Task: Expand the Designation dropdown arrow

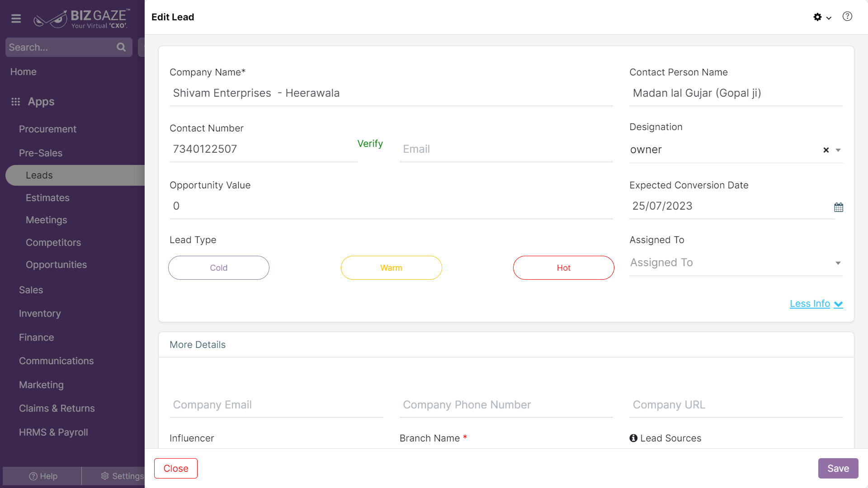Action: coord(838,150)
